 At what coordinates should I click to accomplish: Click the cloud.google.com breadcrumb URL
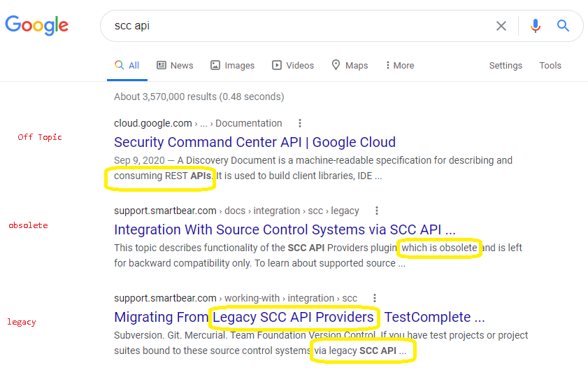pos(198,123)
